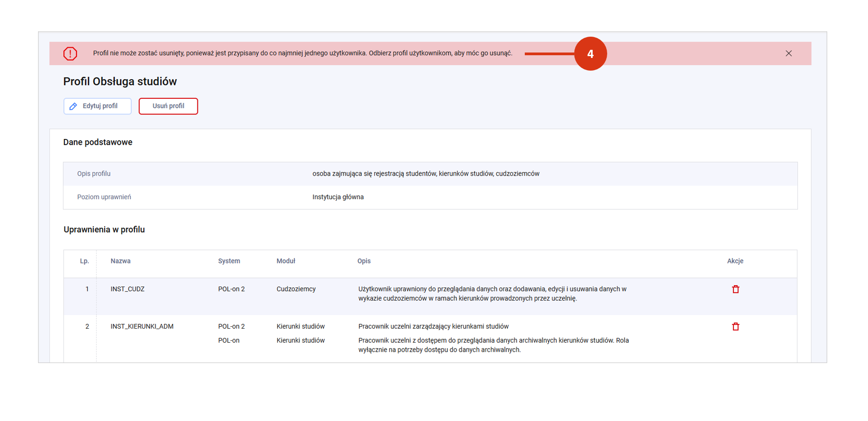868x421 pixels.
Task: Delete the INST_KIERUNKI_ADM permission with trash icon
Action: pyautogui.click(x=735, y=326)
